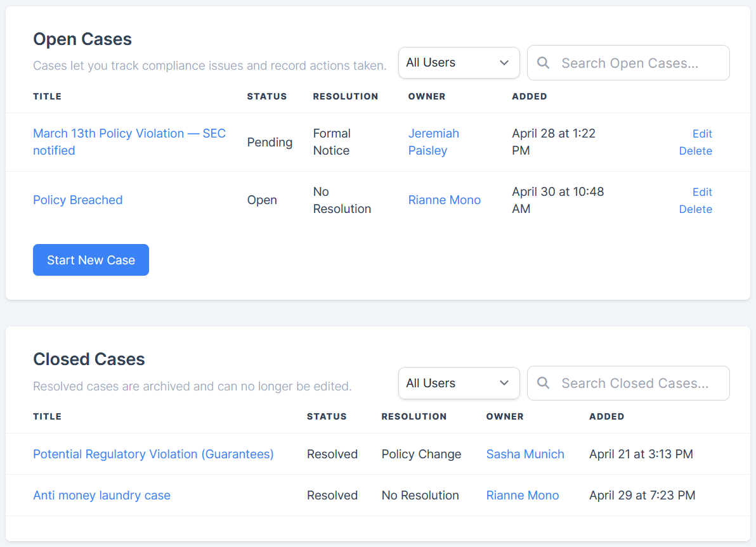Screen dimensions: 756x547
Task: Edit the Policy Breached case
Action: tap(701, 191)
